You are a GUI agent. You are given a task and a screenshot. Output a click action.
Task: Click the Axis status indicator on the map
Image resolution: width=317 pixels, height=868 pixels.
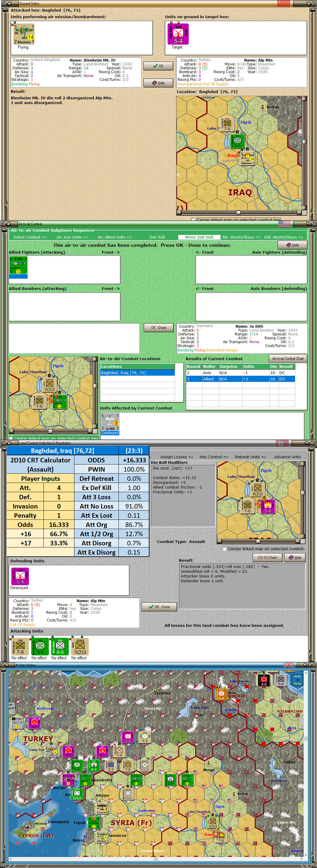click(x=297, y=680)
